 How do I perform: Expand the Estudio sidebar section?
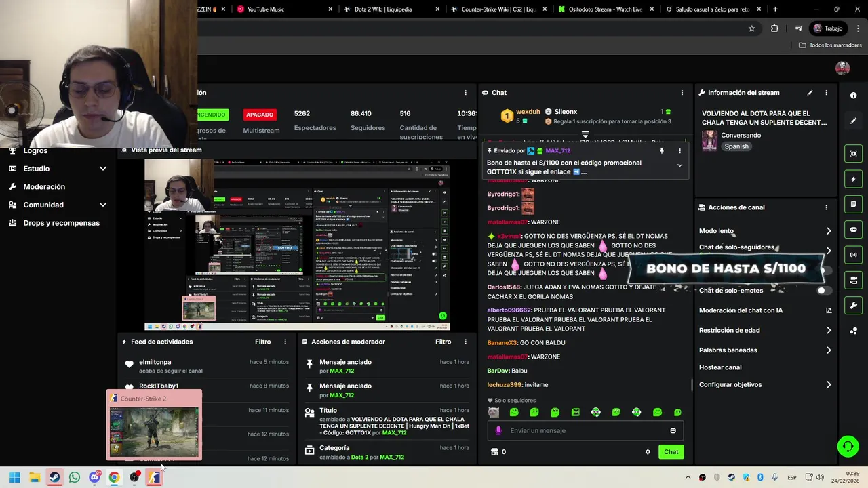pyautogui.click(x=103, y=169)
